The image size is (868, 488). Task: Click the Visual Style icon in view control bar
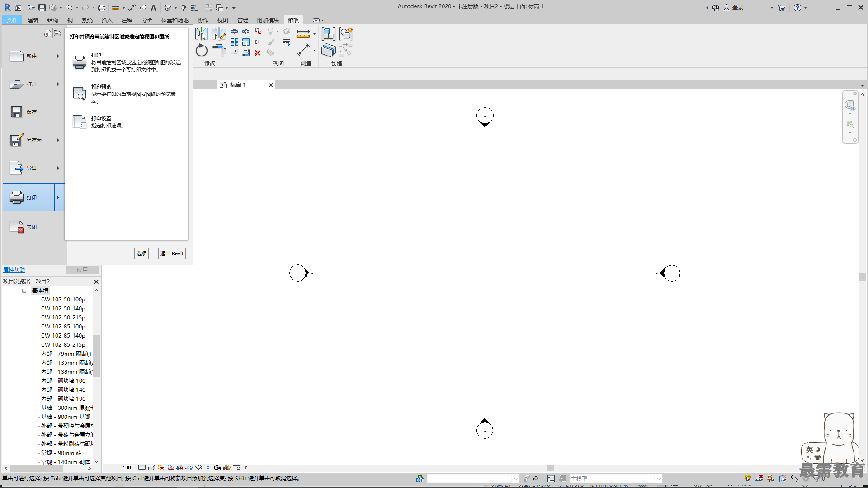151,468
